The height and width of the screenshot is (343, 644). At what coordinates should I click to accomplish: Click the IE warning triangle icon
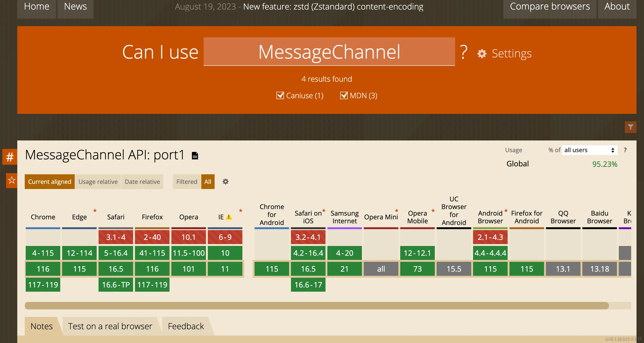(229, 217)
